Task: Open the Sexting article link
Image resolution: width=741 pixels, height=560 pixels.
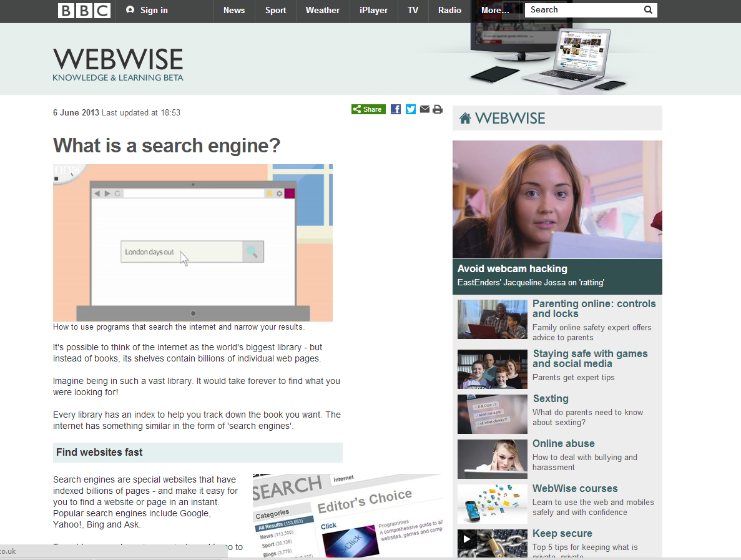Action: [550, 398]
